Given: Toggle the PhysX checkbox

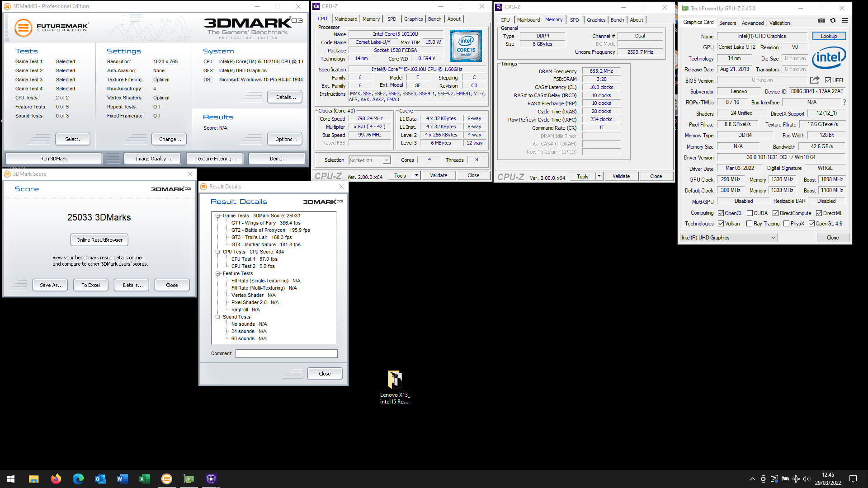Looking at the screenshot, I should [x=786, y=224].
